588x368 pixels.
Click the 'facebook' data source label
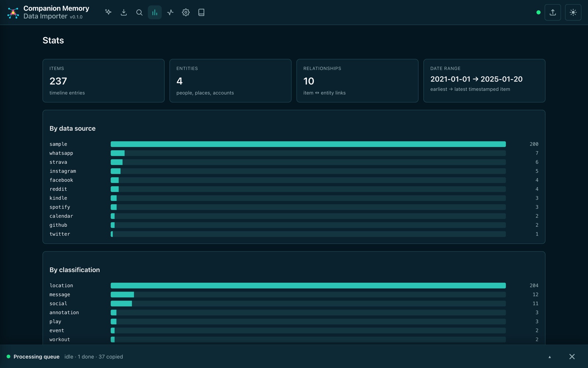tap(61, 180)
